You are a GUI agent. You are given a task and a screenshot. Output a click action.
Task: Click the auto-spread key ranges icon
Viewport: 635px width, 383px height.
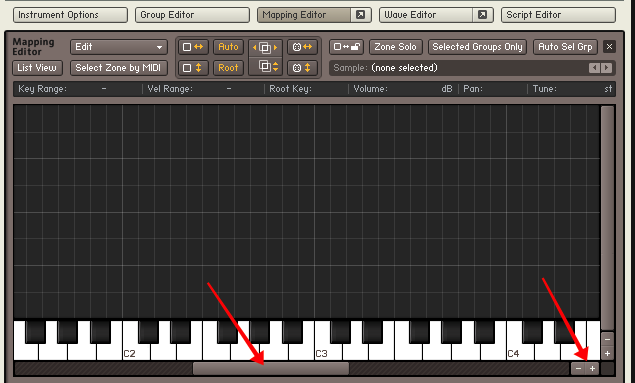tap(265, 47)
